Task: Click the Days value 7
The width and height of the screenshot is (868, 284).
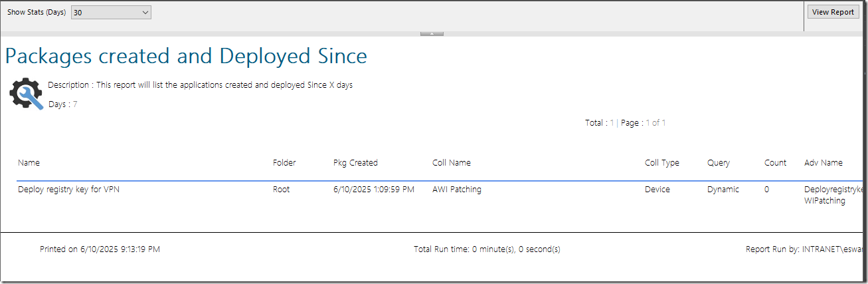Action: (x=75, y=104)
